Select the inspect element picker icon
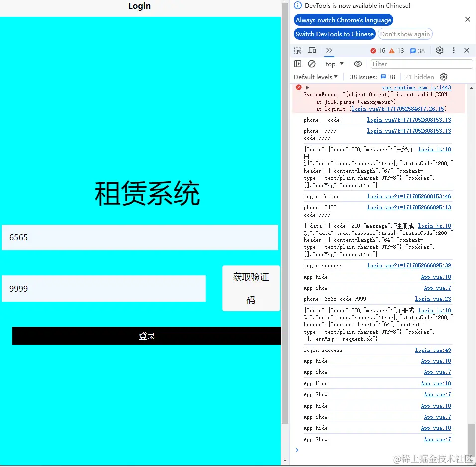476x467 pixels. click(298, 50)
